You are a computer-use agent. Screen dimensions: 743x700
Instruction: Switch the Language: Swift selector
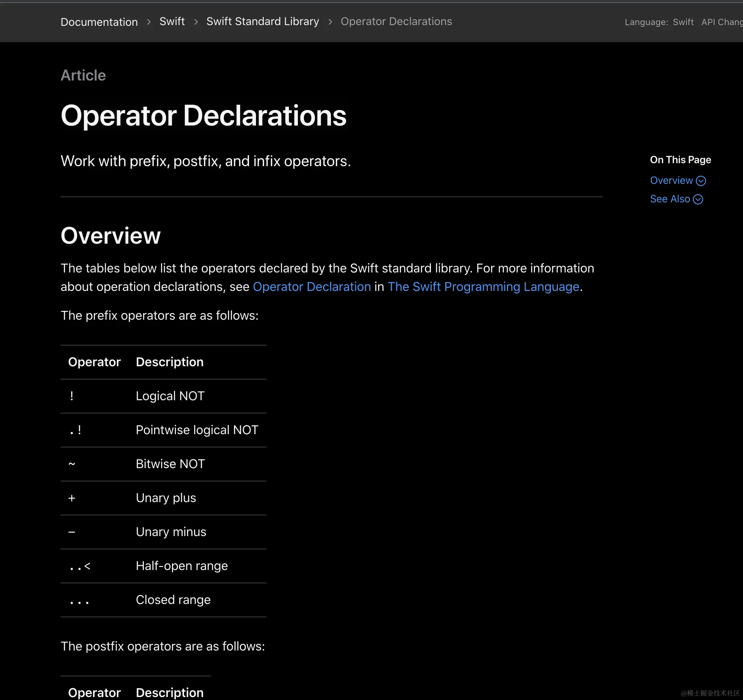pyautogui.click(x=683, y=23)
